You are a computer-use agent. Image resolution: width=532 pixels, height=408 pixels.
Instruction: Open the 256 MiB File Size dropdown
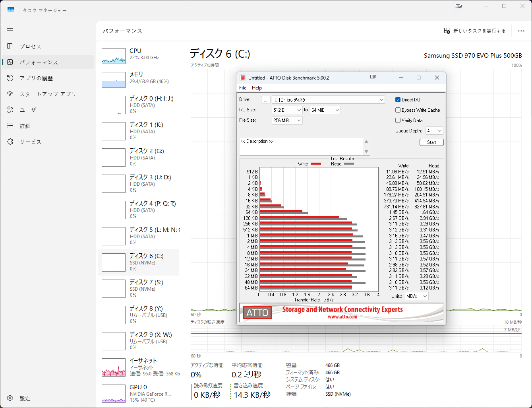(287, 120)
